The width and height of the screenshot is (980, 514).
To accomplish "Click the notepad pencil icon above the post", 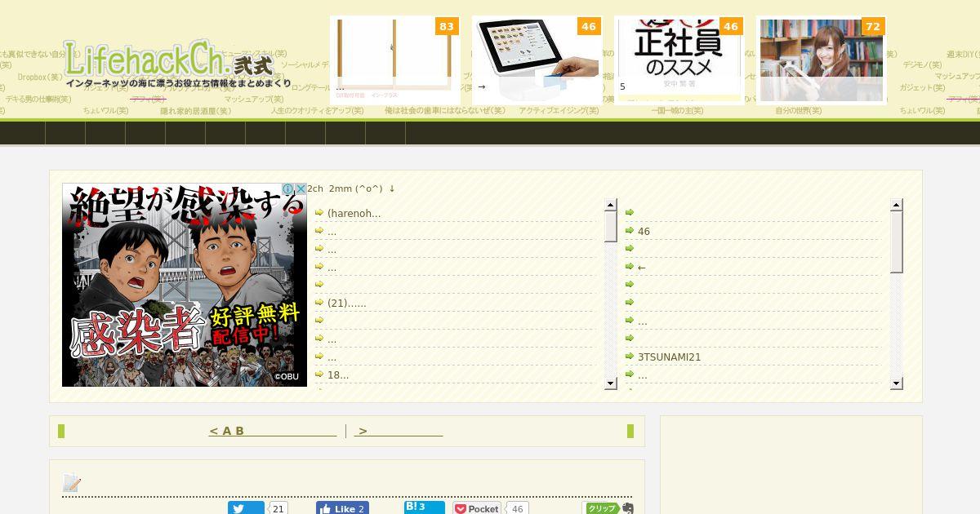I will (72, 483).
